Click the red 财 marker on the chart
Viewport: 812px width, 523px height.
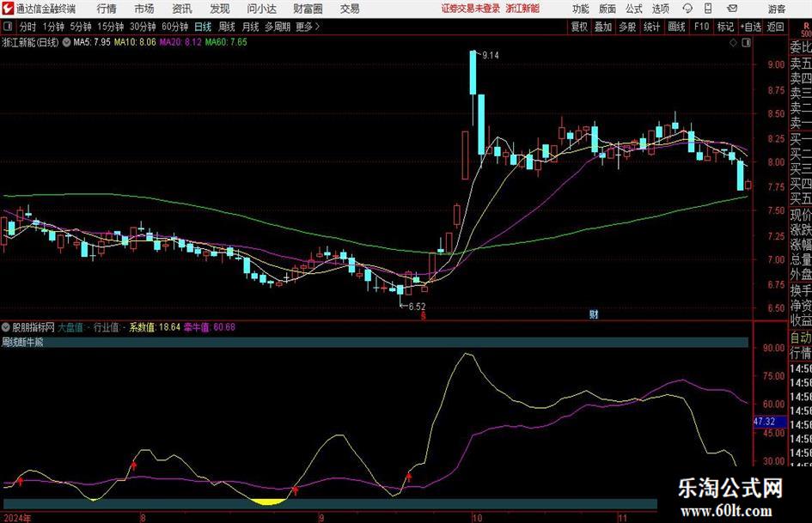click(594, 313)
